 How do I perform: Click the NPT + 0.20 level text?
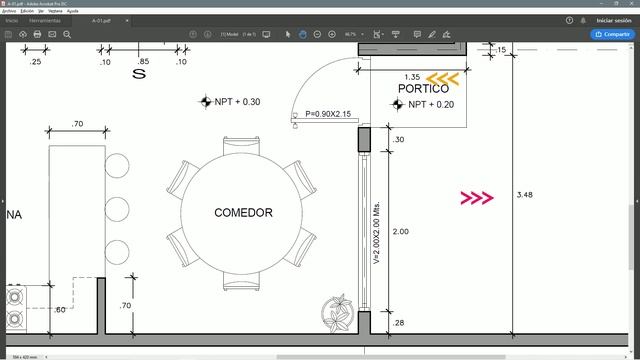coord(431,104)
